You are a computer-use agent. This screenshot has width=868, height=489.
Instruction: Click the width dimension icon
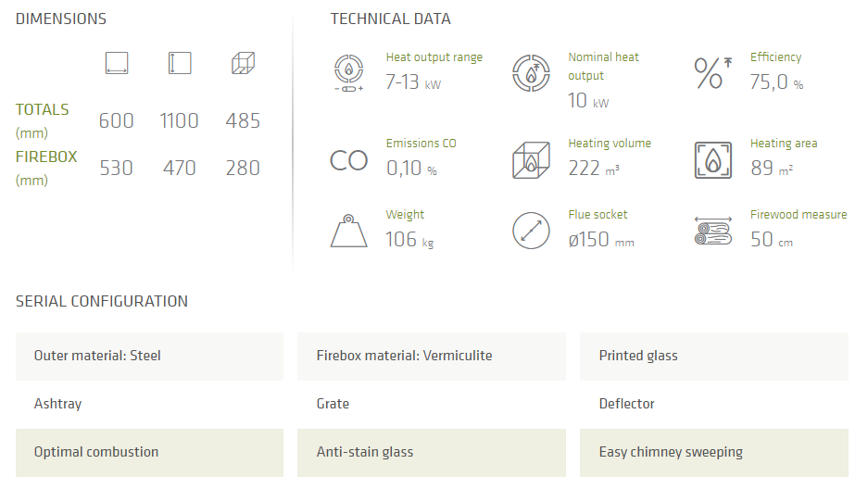pos(117,63)
